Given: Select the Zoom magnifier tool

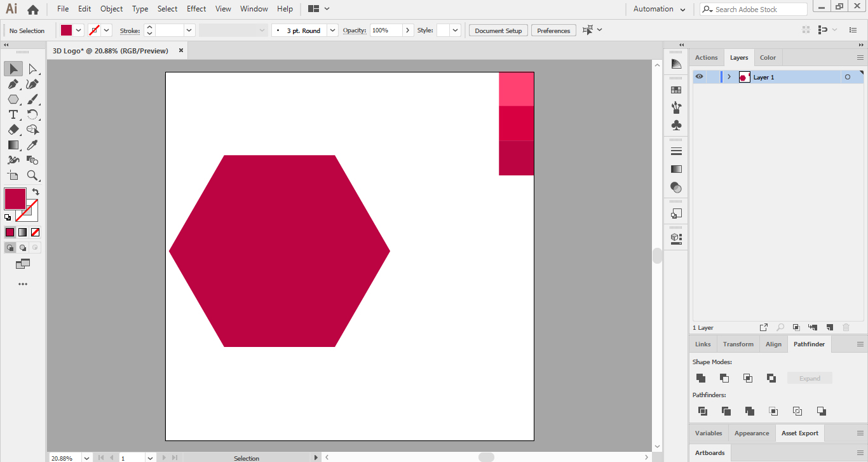Looking at the screenshot, I should pyautogui.click(x=32, y=175).
